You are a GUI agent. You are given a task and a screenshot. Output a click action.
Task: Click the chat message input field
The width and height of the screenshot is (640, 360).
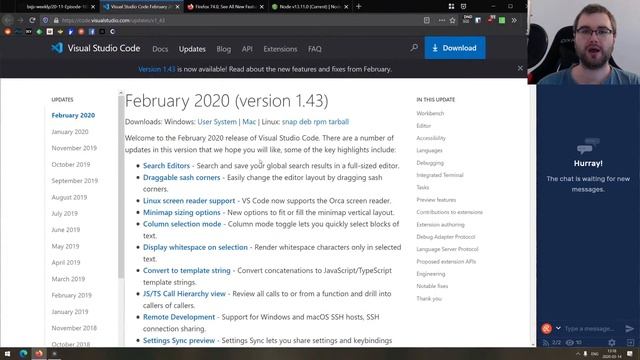(590, 328)
